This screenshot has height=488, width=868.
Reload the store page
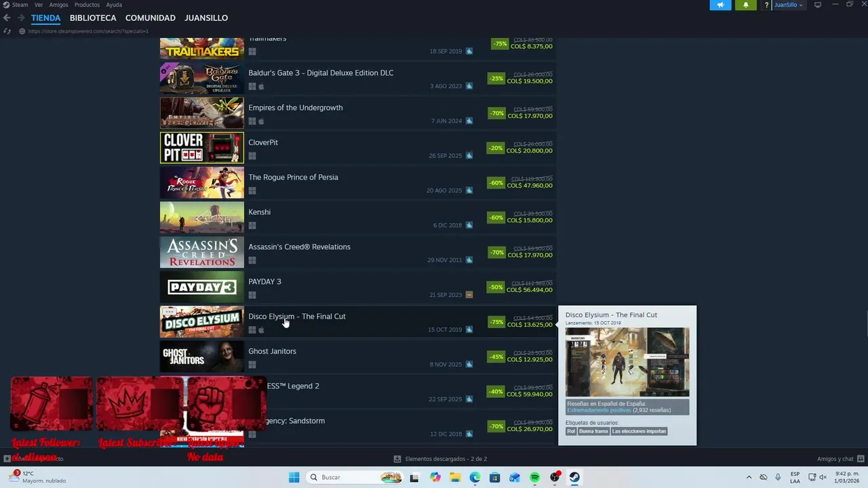click(7, 31)
